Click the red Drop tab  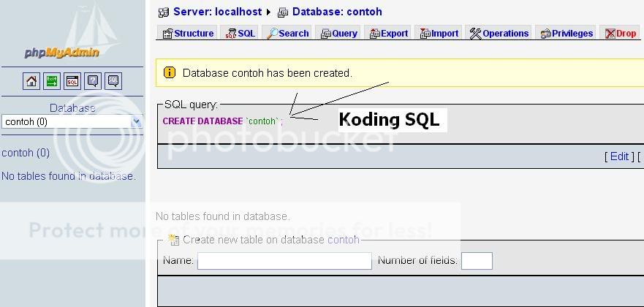click(x=621, y=33)
